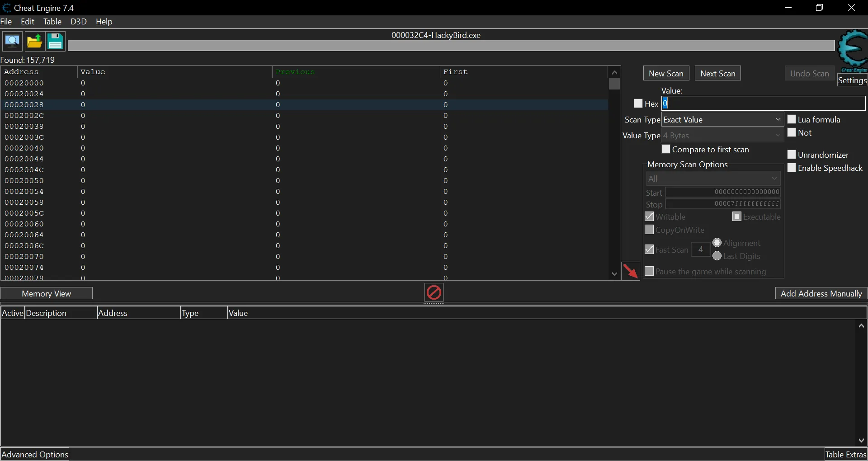Click address table scroll down arrow
The image size is (868, 461).
861,440
